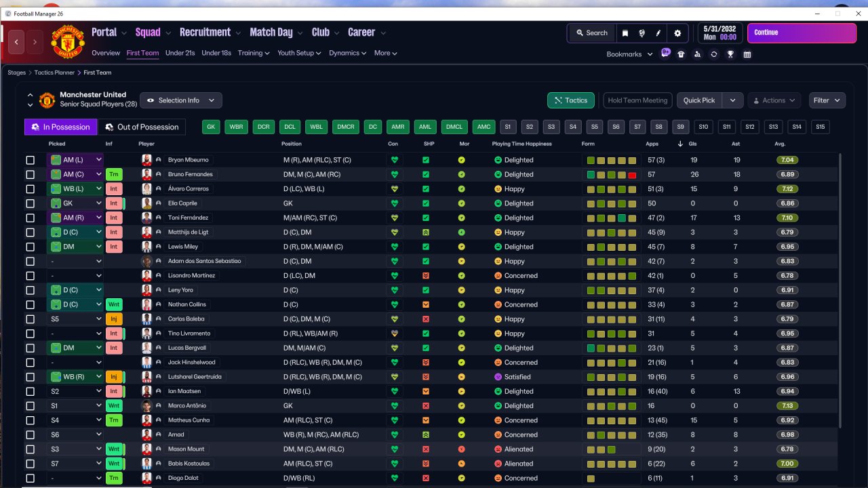The height and width of the screenshot is (488, 868).
Task: Open the settings gear icon
Action: click(677, 33)
